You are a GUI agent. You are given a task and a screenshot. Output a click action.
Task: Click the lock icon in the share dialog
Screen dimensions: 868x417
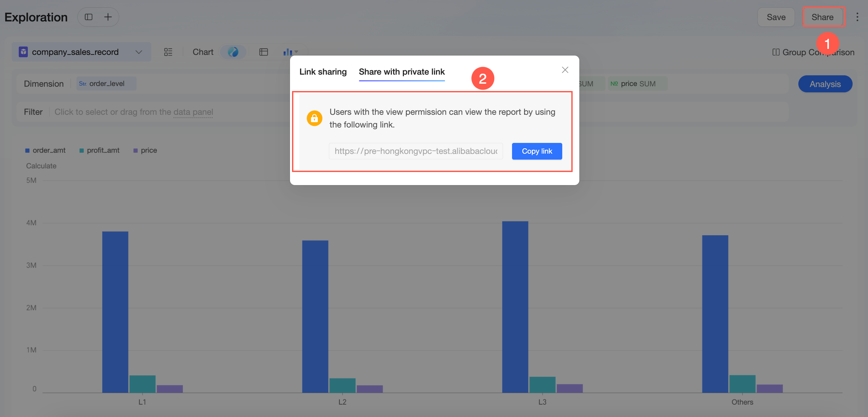[314, 118]
